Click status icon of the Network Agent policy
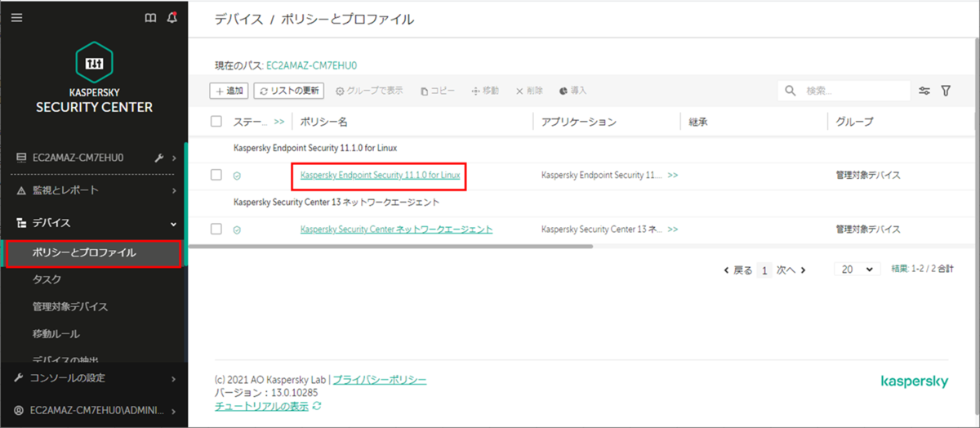Image resolution: width=980 pixels, height=428 pixels. [x=237, y=230]
